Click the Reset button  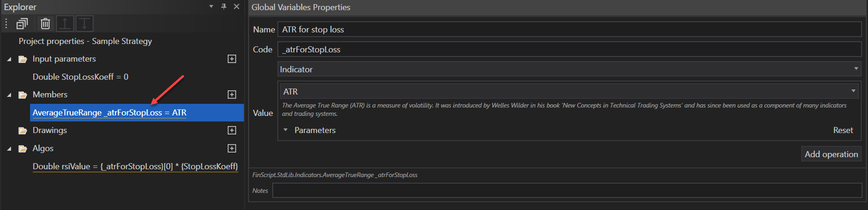[x=843, y=130]
